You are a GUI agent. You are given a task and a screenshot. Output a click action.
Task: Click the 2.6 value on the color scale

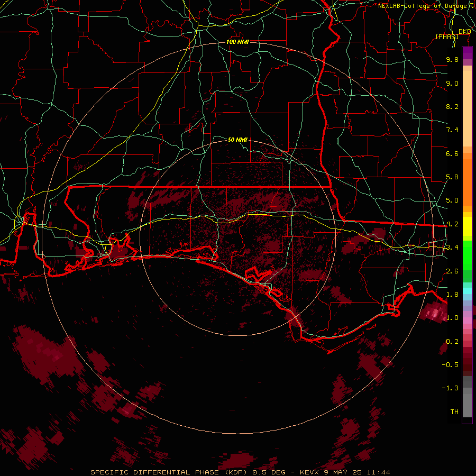452,271
